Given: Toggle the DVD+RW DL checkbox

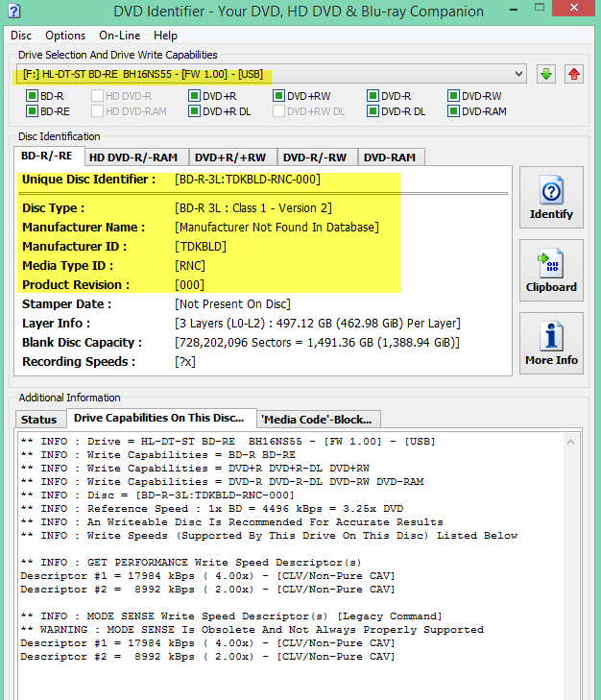Looking at the screenshot, I should pyautogui.click(x=278, y=111).
